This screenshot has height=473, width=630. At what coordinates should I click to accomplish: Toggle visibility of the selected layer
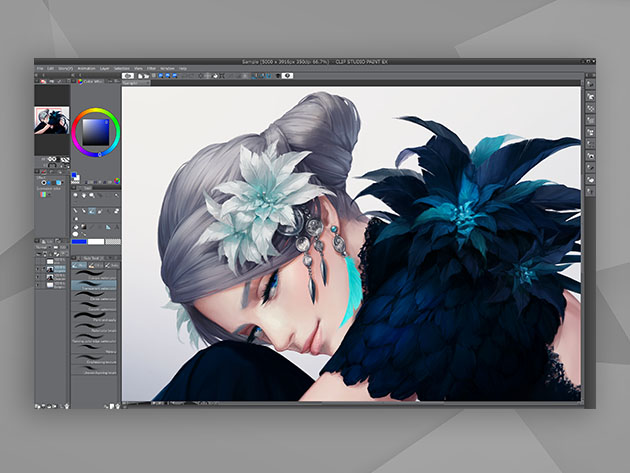pos(38,269)
